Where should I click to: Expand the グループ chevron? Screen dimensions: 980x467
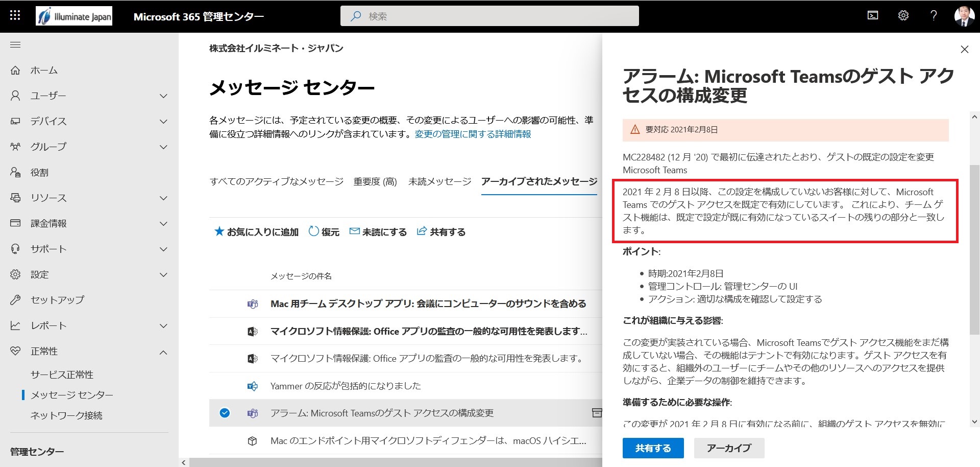(x=163, y=147)
